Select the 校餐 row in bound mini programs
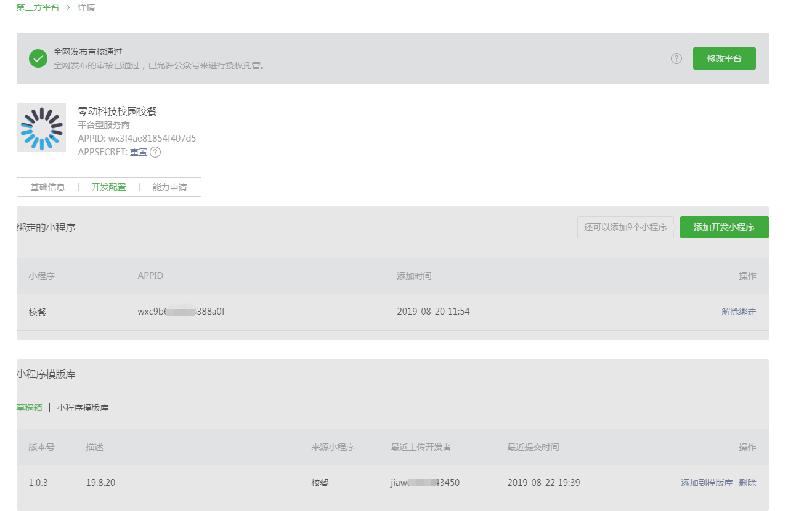The height and width of the screenshot is (511, 812). click(x=38, y=312)
